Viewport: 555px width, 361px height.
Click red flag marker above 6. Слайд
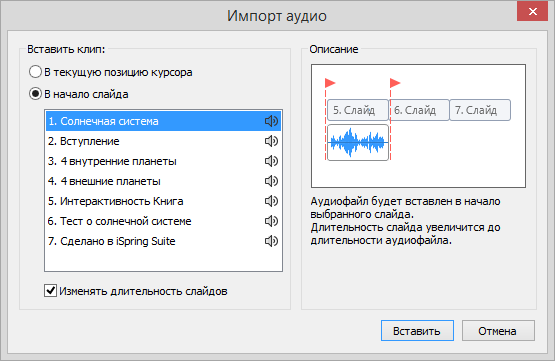tap(395, 83)
